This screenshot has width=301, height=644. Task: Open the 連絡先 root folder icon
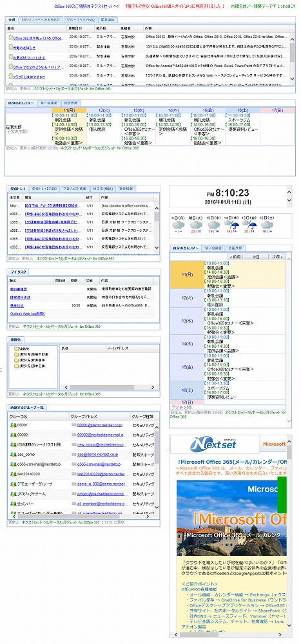click(17, 348)
